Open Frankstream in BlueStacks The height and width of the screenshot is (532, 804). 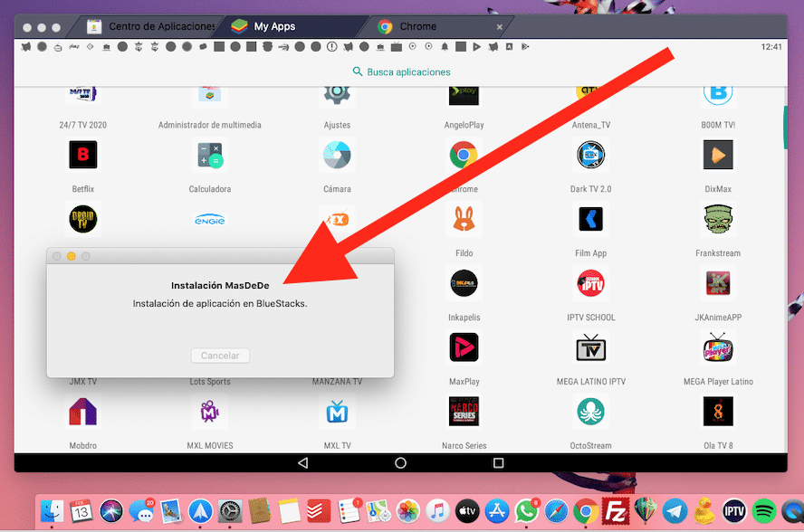[718, 219]
